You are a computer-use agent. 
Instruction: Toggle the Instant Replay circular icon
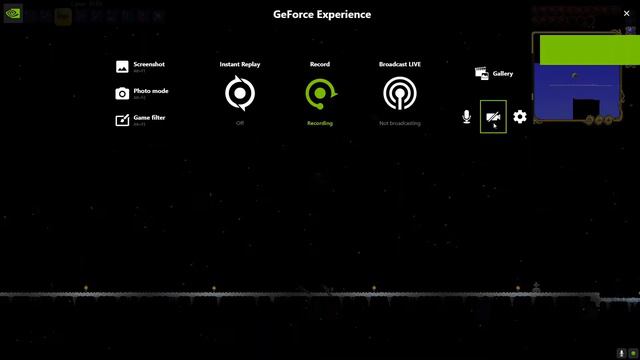click(x=240, y=93)
